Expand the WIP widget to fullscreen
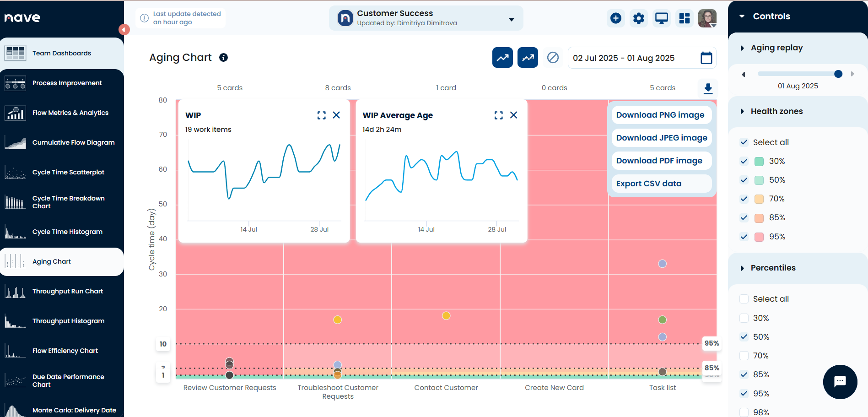Viewport: 868px width, 417px height. click(322, 115)
